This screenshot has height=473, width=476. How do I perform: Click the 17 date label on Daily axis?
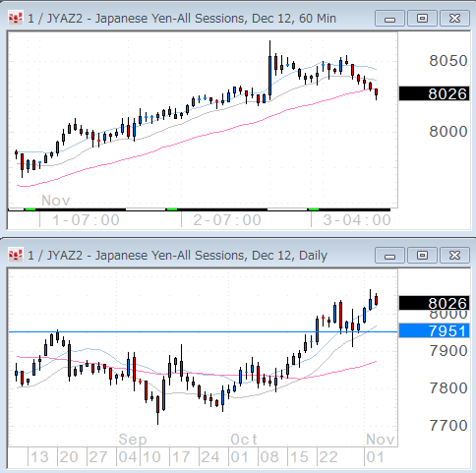coord(181,457)
